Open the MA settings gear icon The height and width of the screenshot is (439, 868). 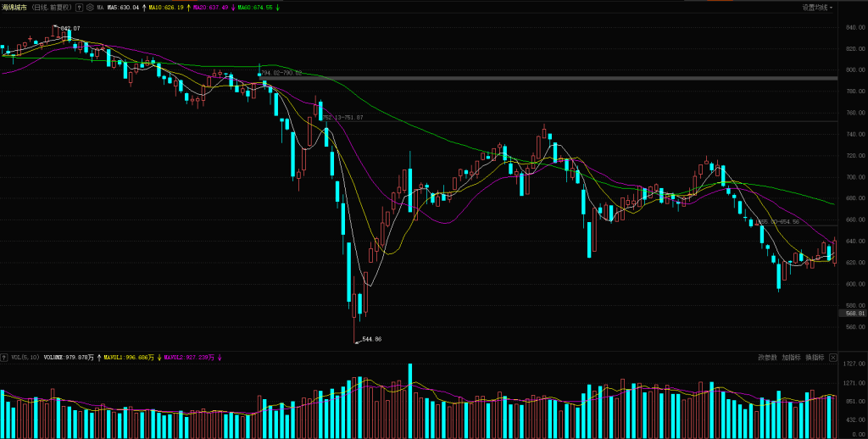(x=90, y=8)
